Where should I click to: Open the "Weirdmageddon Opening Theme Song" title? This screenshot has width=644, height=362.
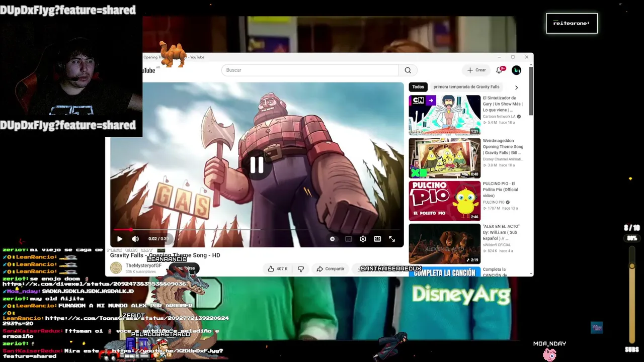coord(503,147)
